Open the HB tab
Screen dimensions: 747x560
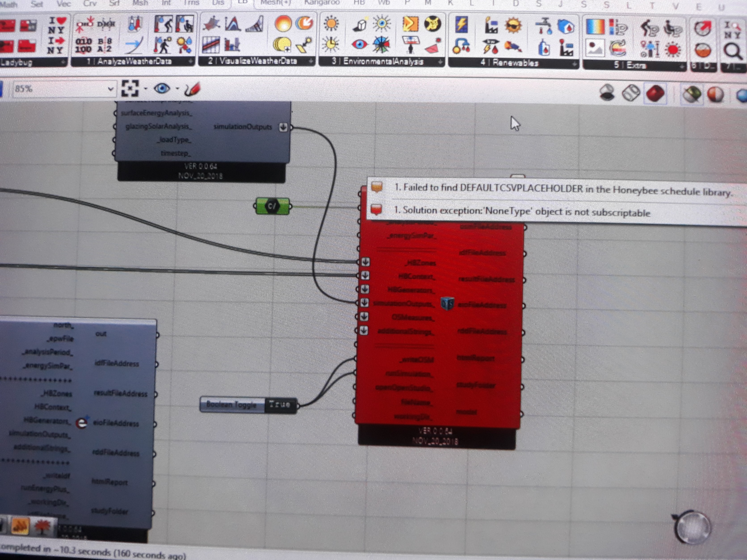tap(359, 2)
